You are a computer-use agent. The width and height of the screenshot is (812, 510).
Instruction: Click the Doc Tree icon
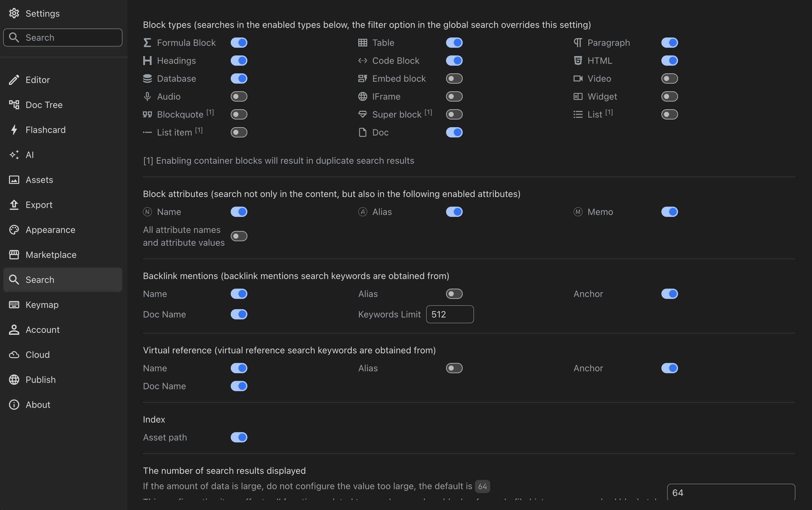(x=14, y=105)
